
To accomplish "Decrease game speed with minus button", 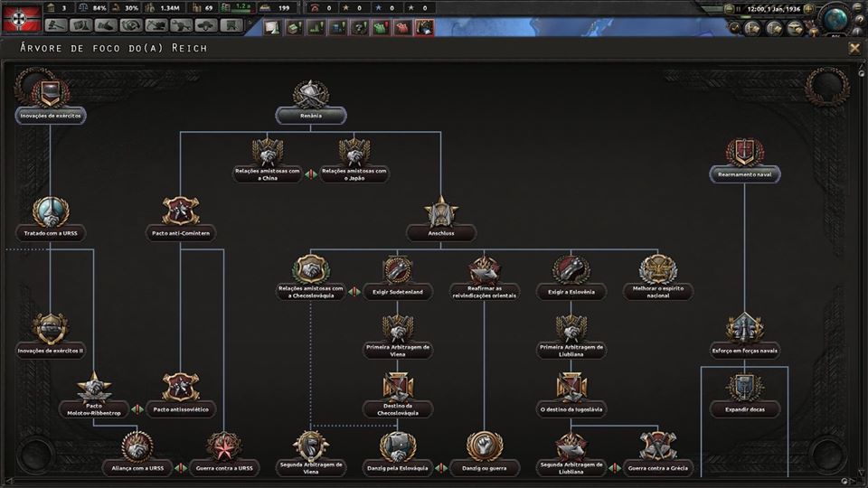I will 729,9.
